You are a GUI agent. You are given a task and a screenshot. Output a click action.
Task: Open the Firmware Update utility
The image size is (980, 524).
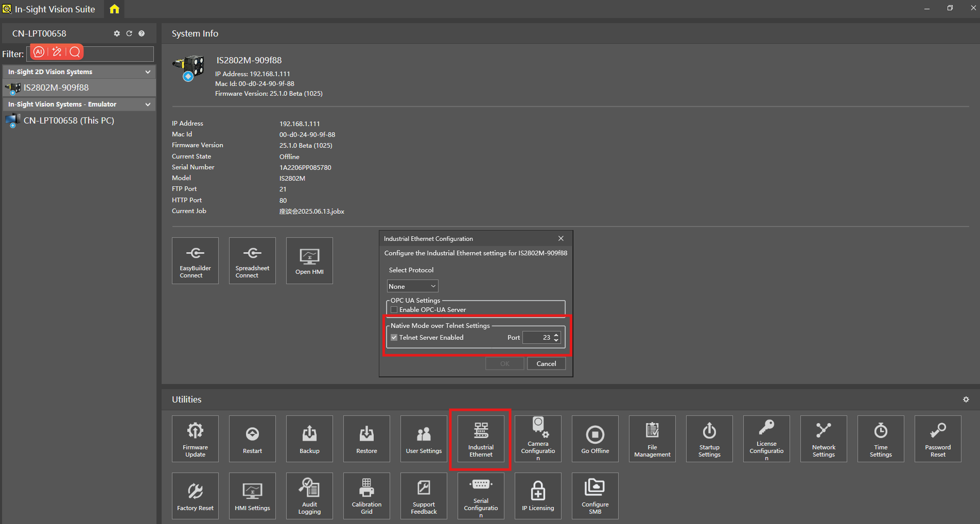pyautogui.click(x=195, y=439)
